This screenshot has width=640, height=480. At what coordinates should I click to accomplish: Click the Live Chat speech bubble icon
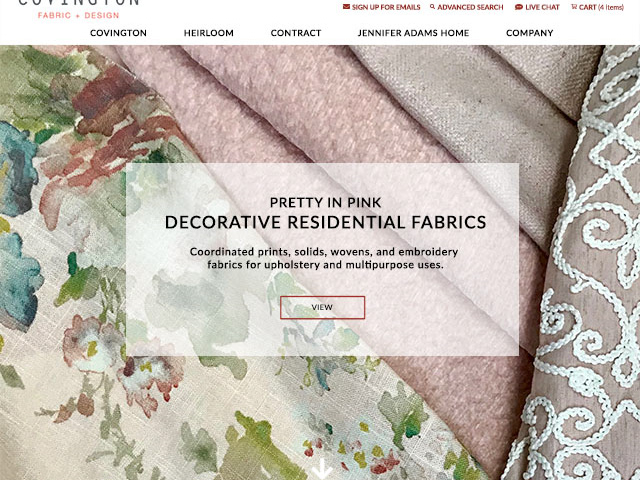519,7
